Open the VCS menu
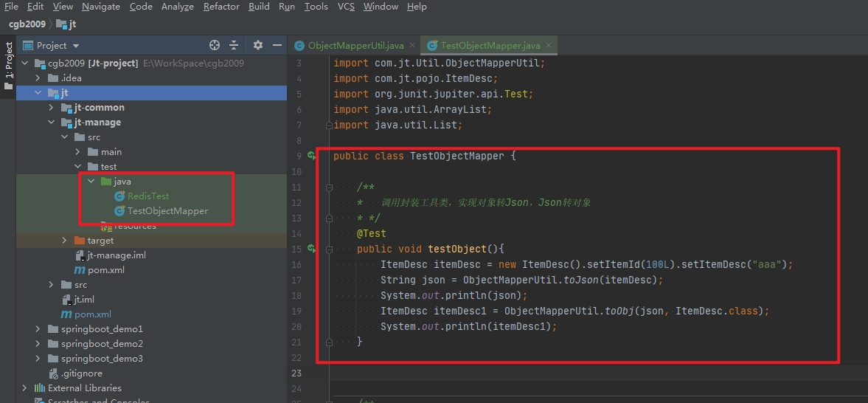 (346, 7)
